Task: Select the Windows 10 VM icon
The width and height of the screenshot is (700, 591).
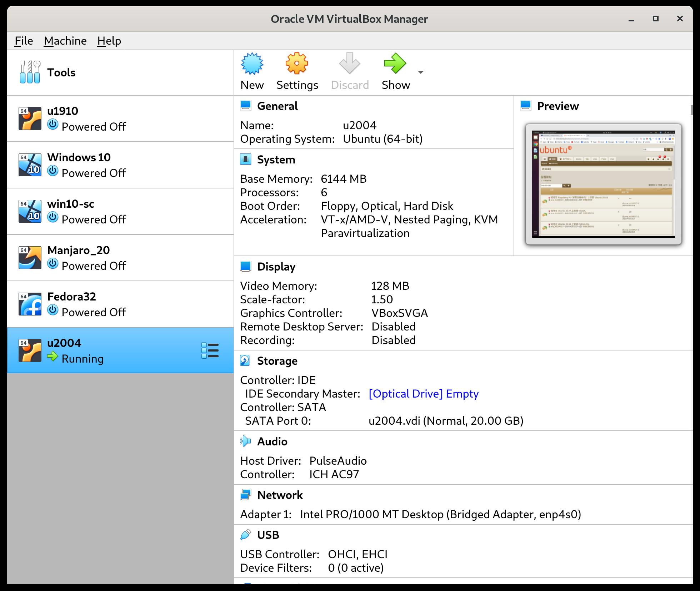Action: 30,165
